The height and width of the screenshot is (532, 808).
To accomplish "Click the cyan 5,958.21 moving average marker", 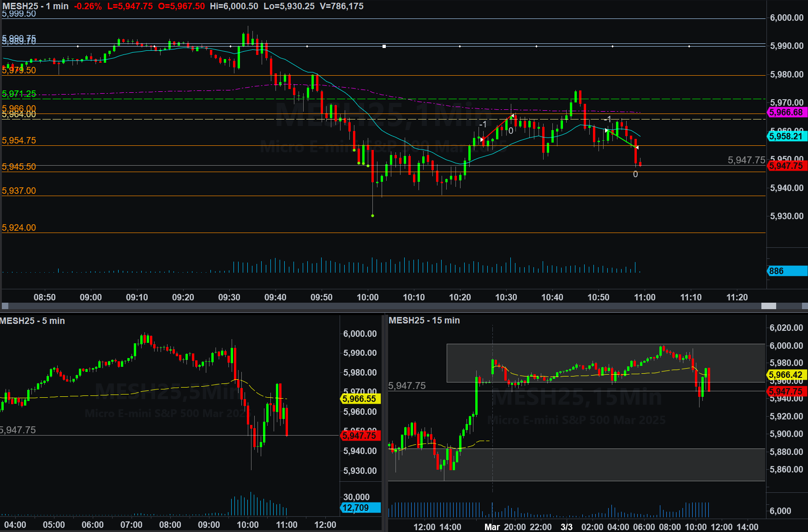I will tap(787, 136).
